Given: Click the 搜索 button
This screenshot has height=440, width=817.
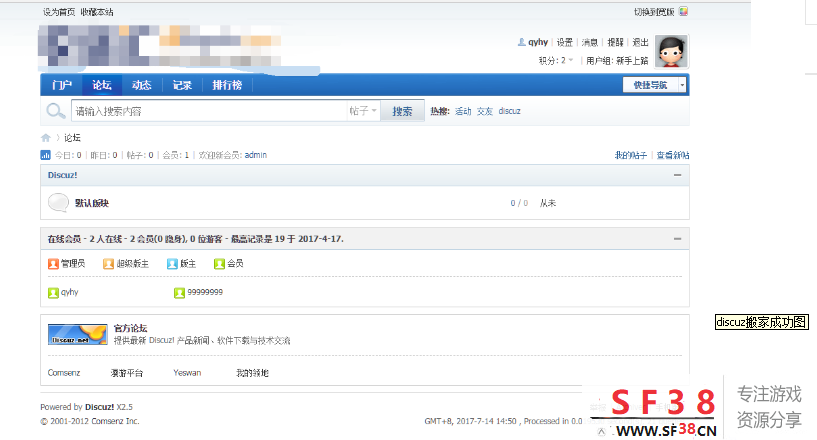Looking at the screenshot, I should click(402, 111).
